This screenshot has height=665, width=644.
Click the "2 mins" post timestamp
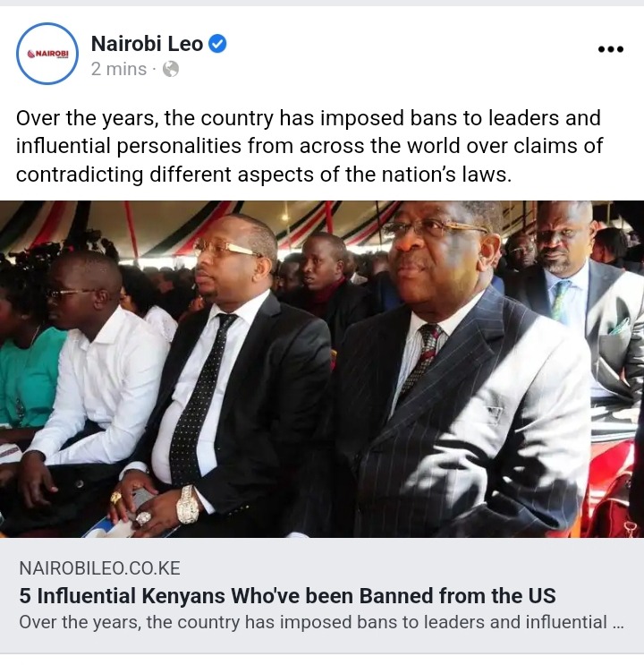[119, 69]
